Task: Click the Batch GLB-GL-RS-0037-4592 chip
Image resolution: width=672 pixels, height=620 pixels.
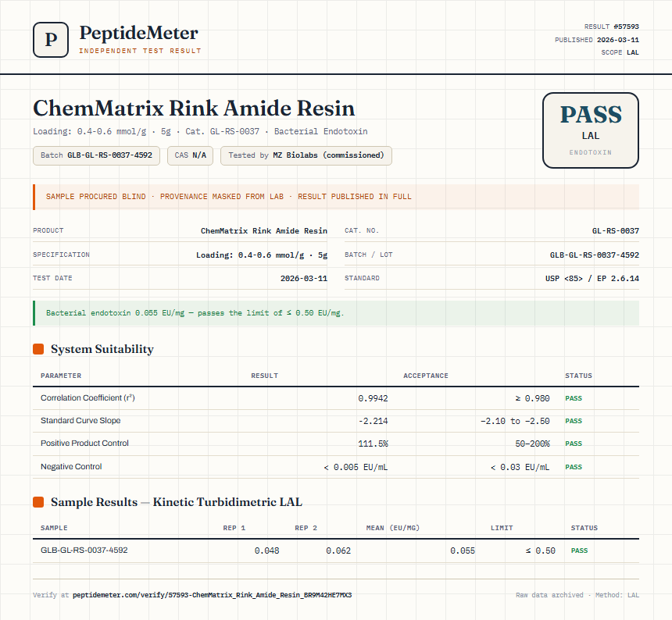Action: [x=96, y=155]
